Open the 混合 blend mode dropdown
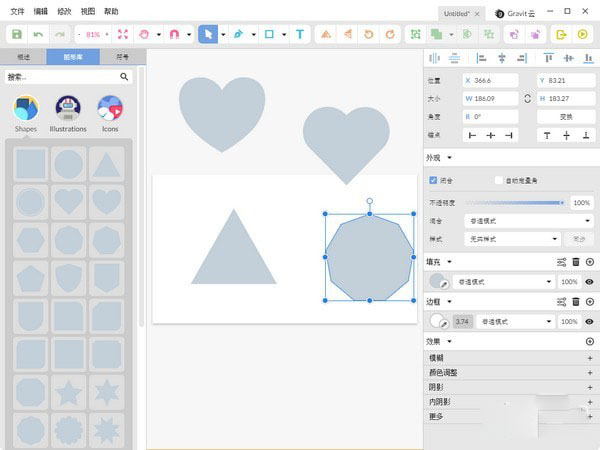This screenshot has width=600, height=450. click(514, 220)
